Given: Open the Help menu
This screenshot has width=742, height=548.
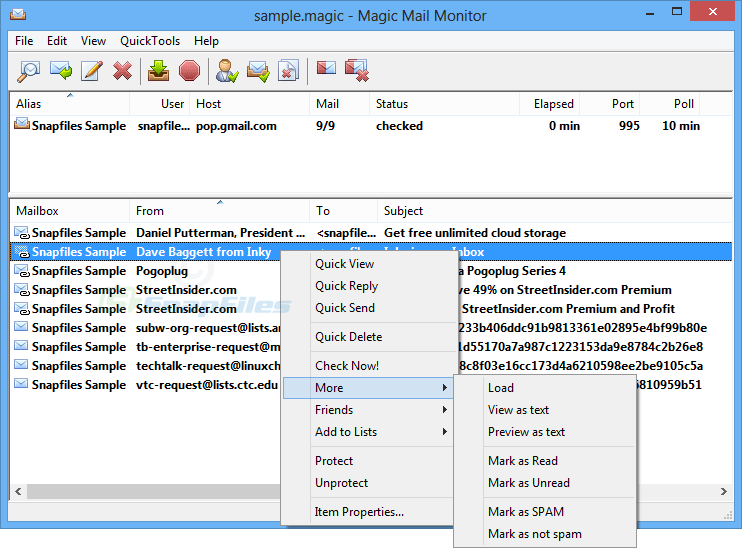Looking at the screenshot, I should 206,41.
